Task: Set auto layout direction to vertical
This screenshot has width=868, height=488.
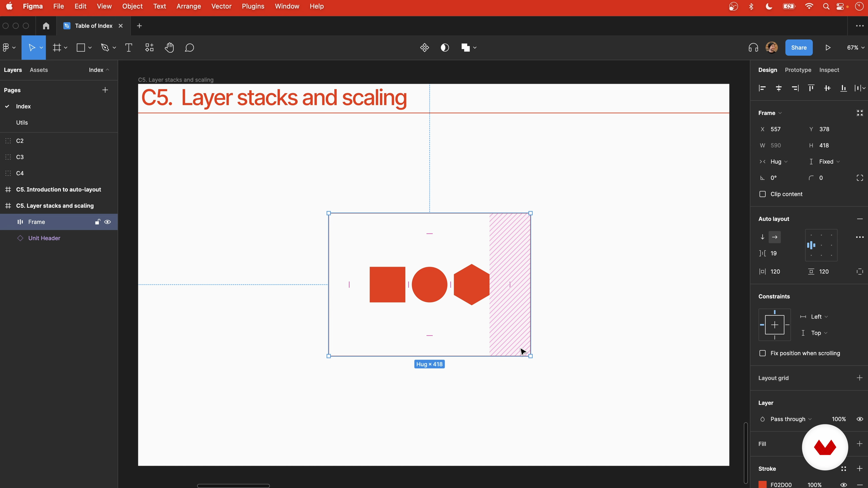Action: pyautogui.click(x=762, y=237)
